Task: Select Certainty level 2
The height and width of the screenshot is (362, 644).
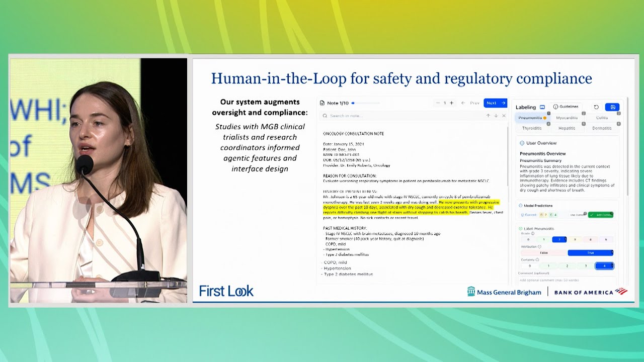Action: (567, 266)
